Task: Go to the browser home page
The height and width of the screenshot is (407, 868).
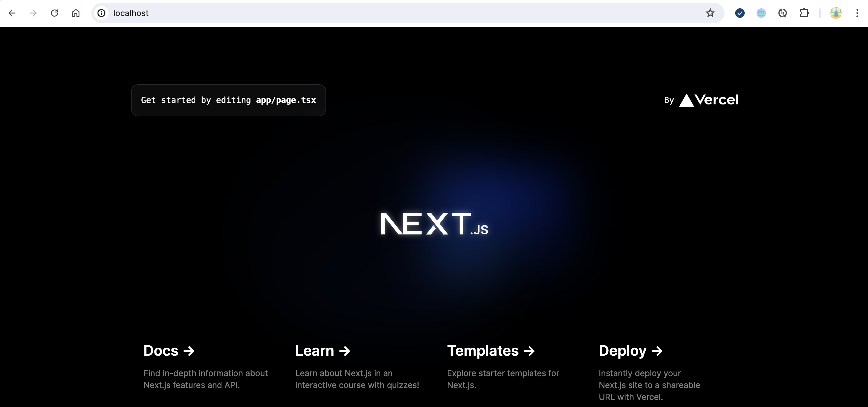Action: pos(76,13)
